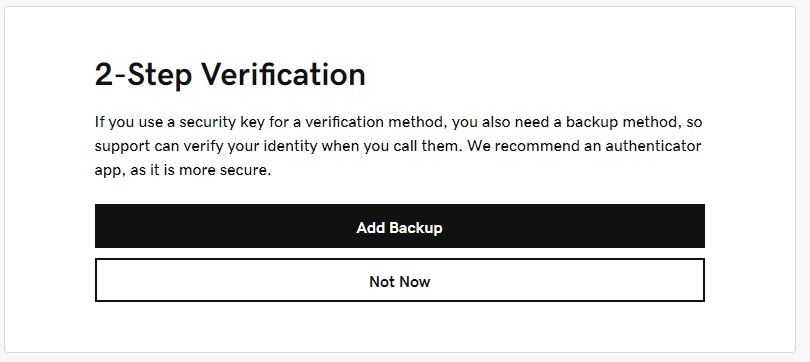Screen dimensions: 810x362
Task: Click the empty white card area below the buttons
Action: tap(399, 326)
